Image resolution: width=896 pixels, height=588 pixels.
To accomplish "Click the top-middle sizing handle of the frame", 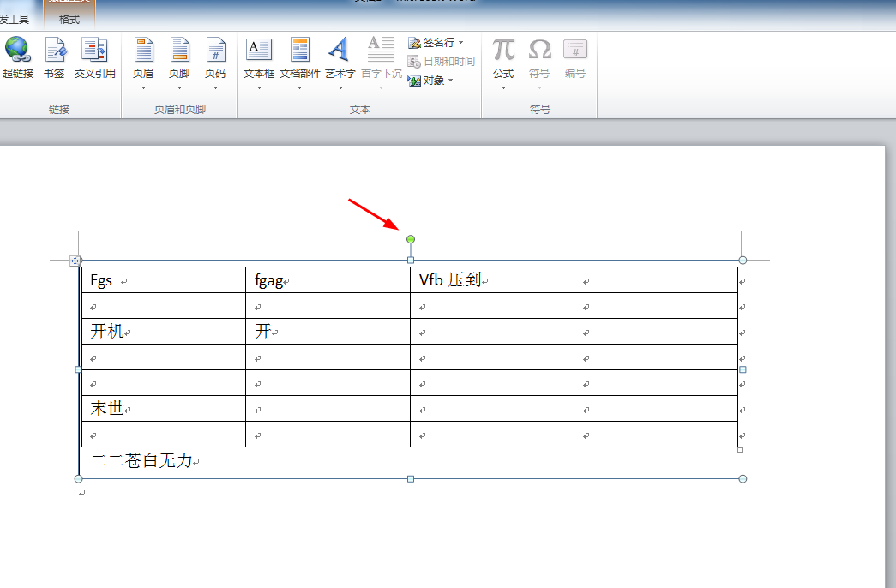I will [411, 261].
